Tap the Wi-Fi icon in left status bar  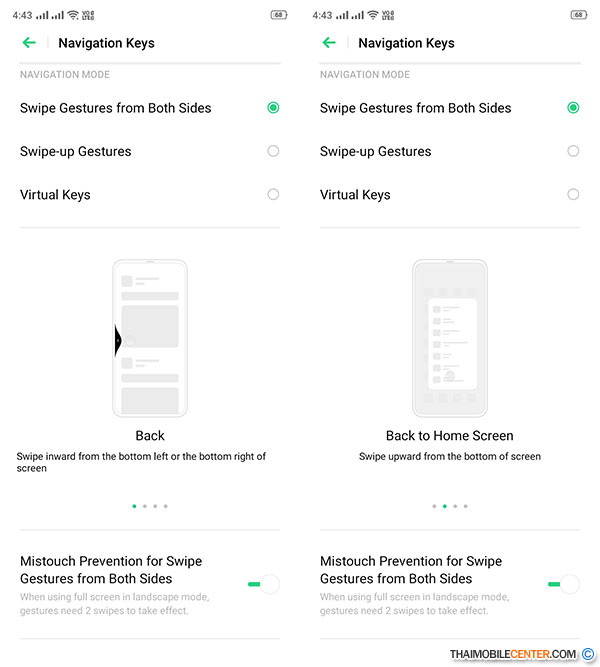pos(73,15)
